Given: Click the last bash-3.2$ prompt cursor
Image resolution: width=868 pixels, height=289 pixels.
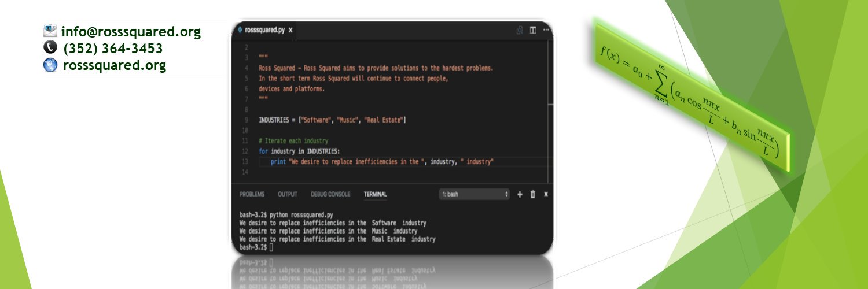Looking at the screenshot, I should click(x=271, y=247).
